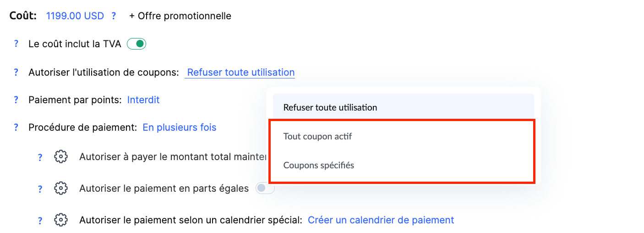Click help icon next to Autoriser l'utilisation de coupons
Screen dimensions: 644x233
pyautogui.click(x=16, y=72)
